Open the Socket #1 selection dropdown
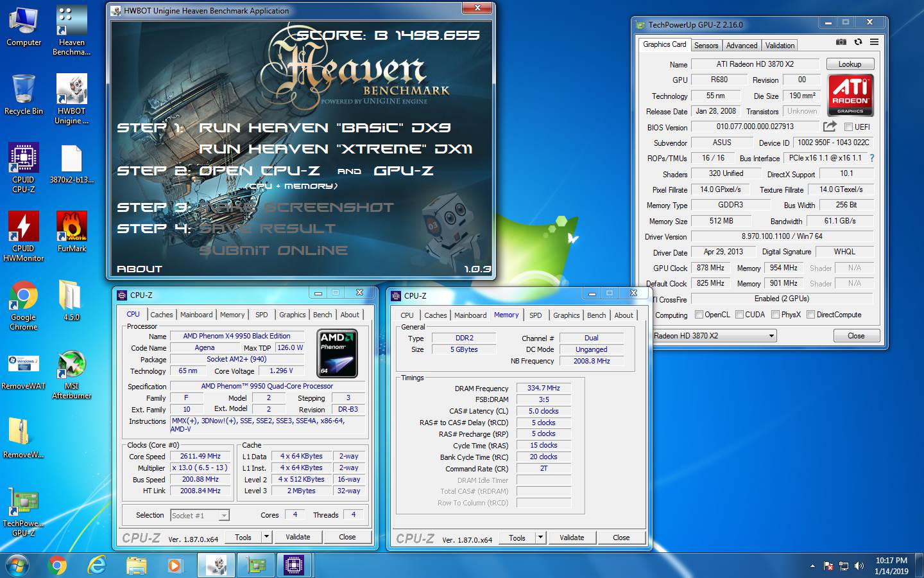Viewport: 924px width, 578px height. (200, 516)
